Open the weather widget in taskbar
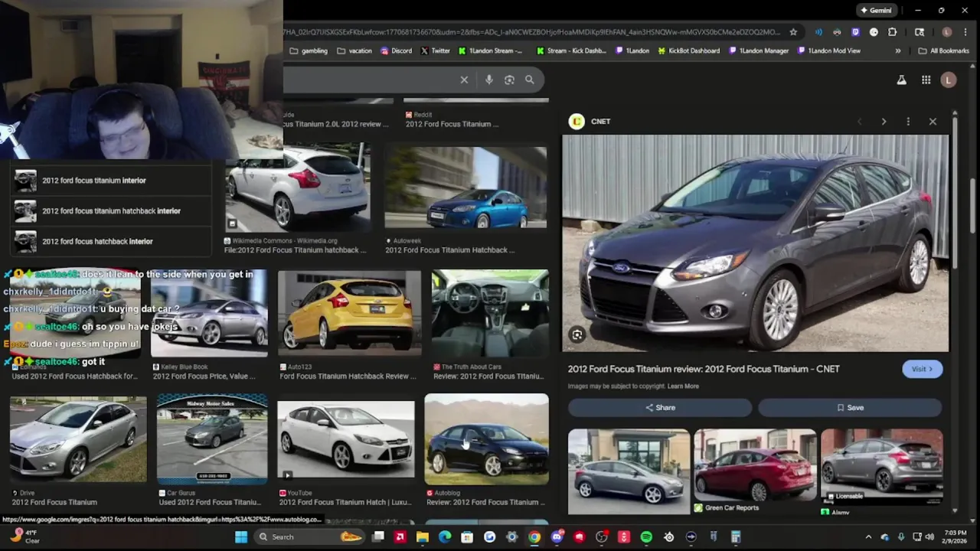Viewport: 980px width, 551px height. pos(23,537)
